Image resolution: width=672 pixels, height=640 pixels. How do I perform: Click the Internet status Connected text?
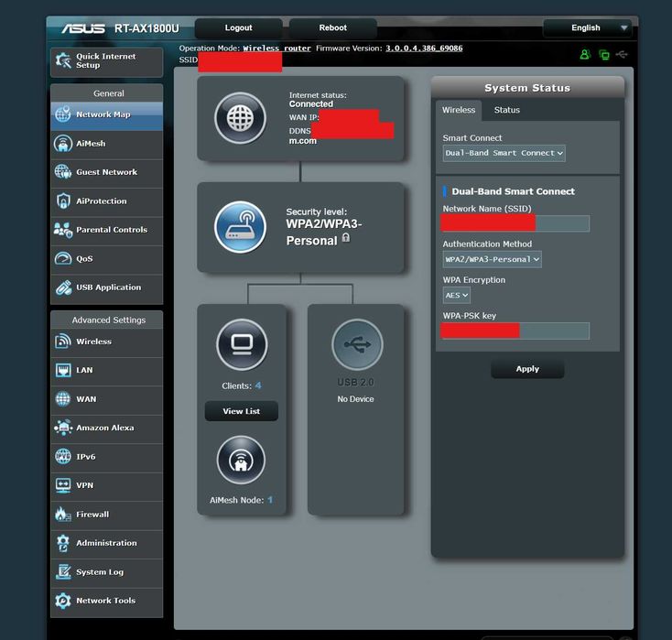coord(310,104)
